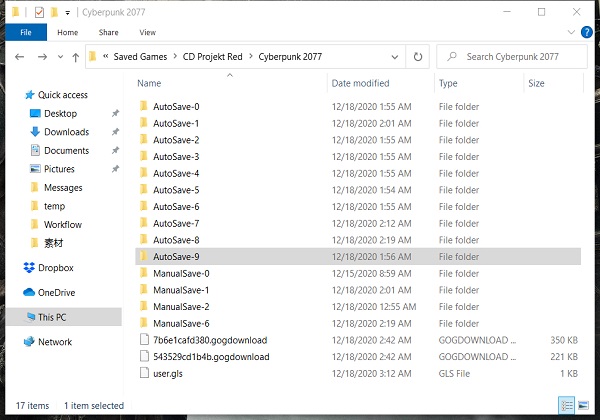Click the Search Cyberpunk 2077 box
Screen dimensions: 600x420
click(512, 57)
